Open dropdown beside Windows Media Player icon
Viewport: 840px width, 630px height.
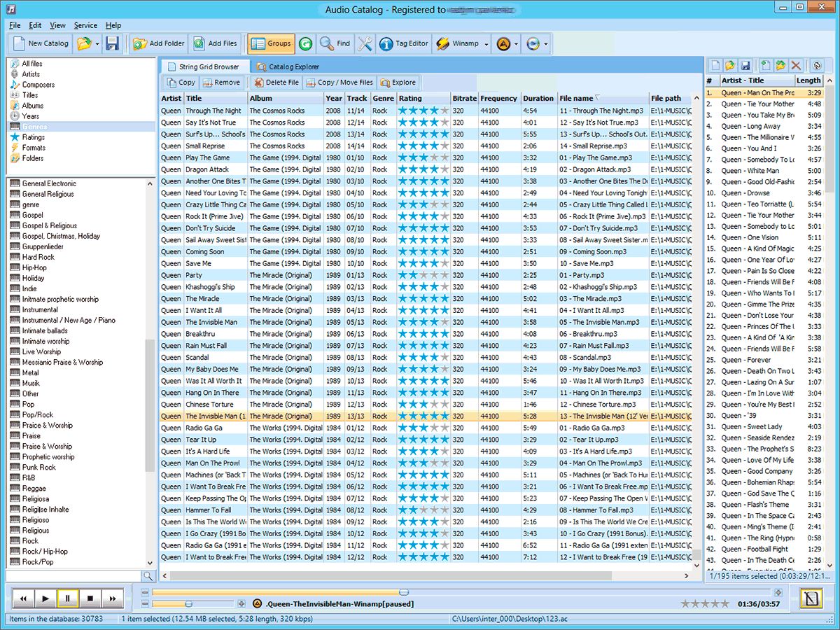(546, 43)
